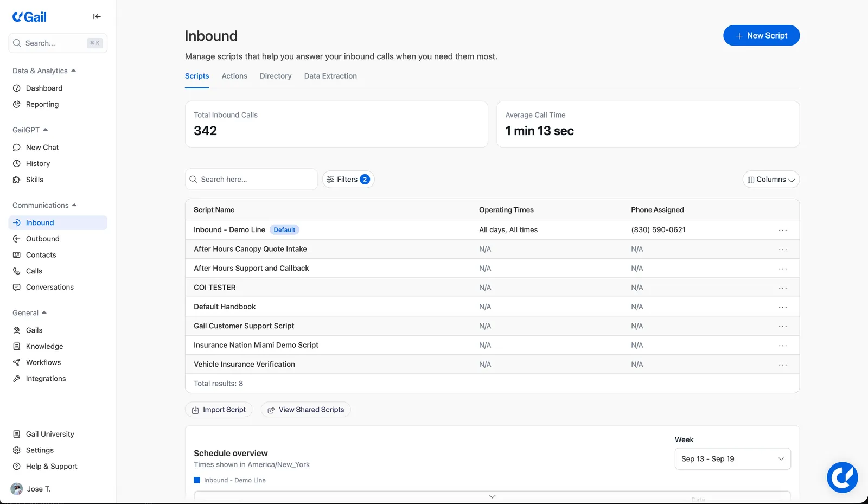Click Import Script

coord(219,410)
